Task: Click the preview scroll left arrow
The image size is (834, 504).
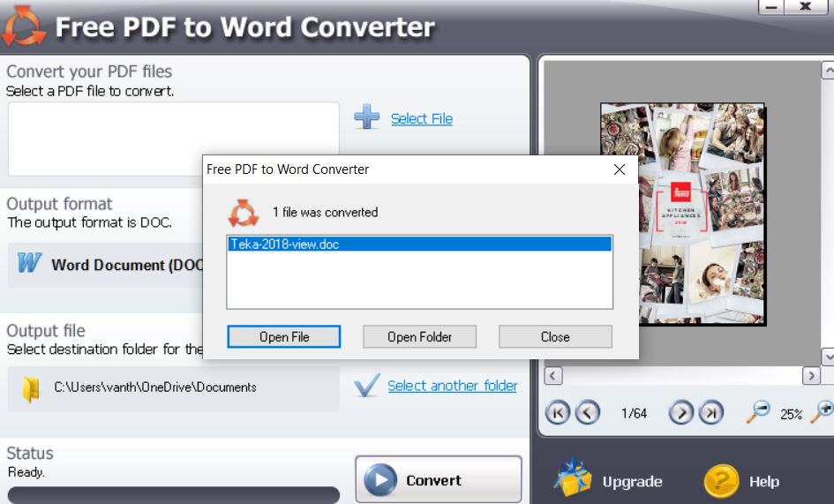Action: coord(553,376)
